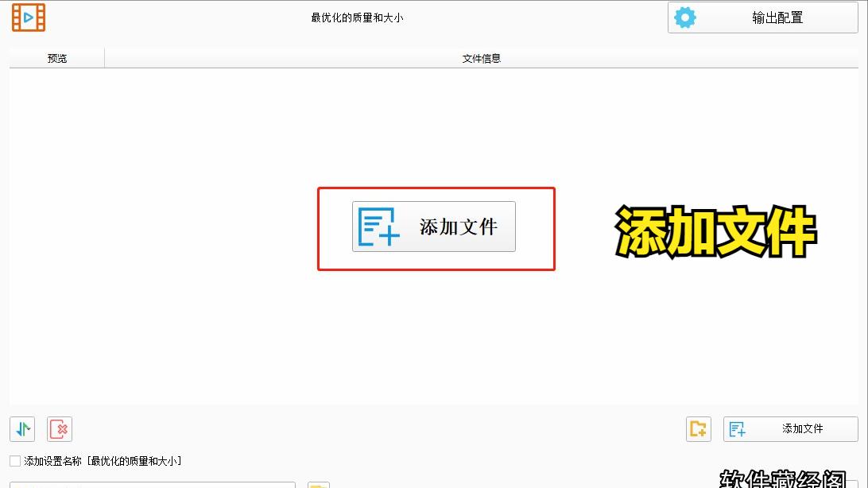Click the red X clear-file-list icon
Screen dimensions: 868x488
(58, 429)
